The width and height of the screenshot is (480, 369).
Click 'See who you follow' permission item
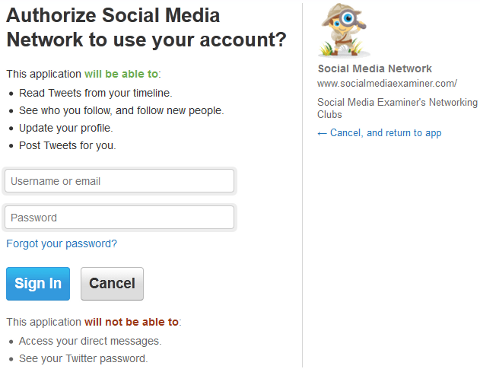point(121,110)
